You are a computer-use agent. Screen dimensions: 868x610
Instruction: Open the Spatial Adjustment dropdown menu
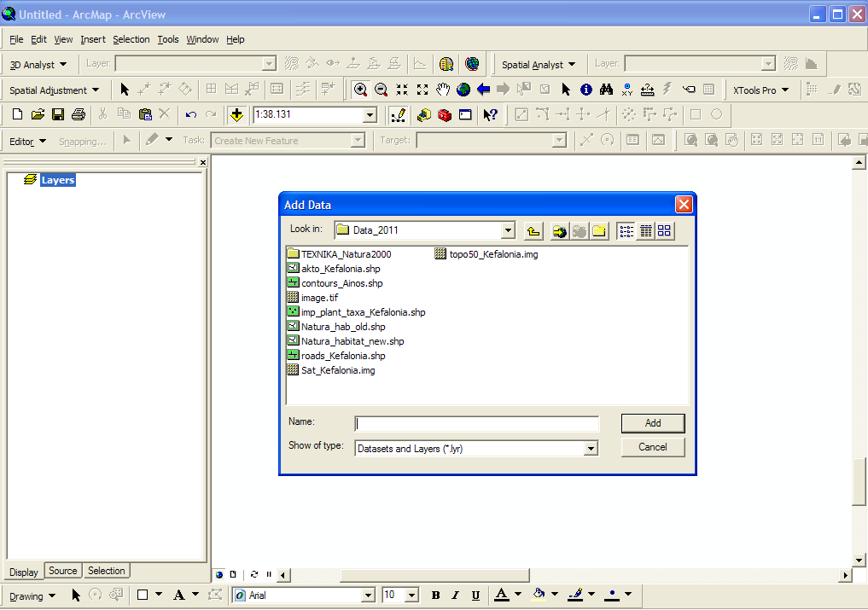[x=55, y=90]
